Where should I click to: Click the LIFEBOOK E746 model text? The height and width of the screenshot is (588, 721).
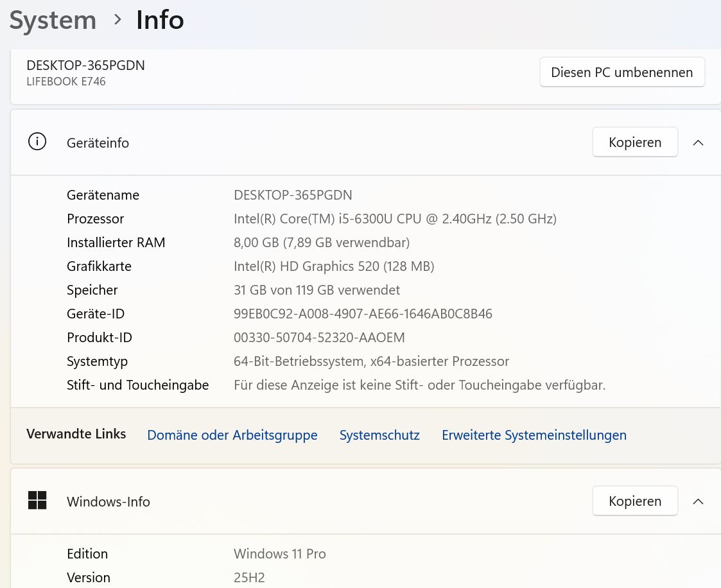tap(66, 82)
